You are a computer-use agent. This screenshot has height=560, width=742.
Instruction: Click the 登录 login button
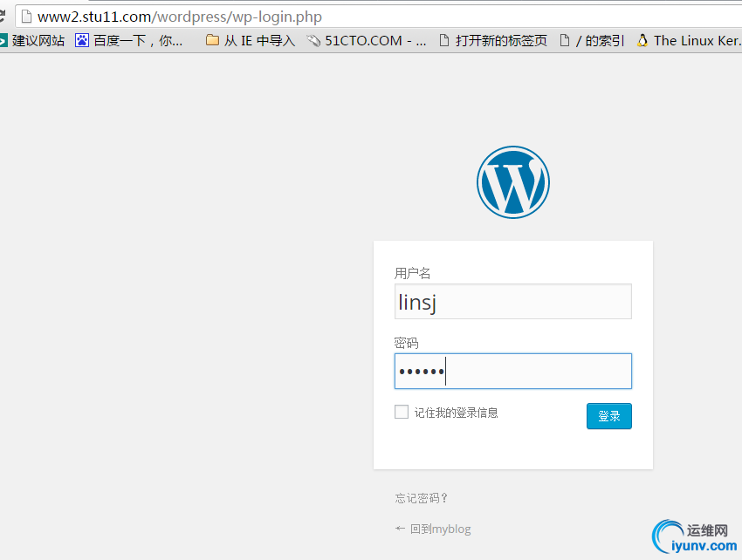609,416
